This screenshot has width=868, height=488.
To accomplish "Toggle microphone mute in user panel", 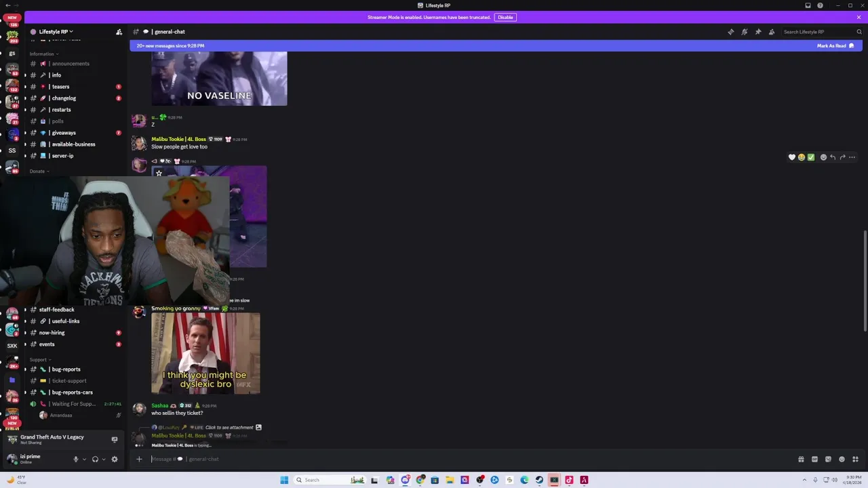I will click(76, 459).
